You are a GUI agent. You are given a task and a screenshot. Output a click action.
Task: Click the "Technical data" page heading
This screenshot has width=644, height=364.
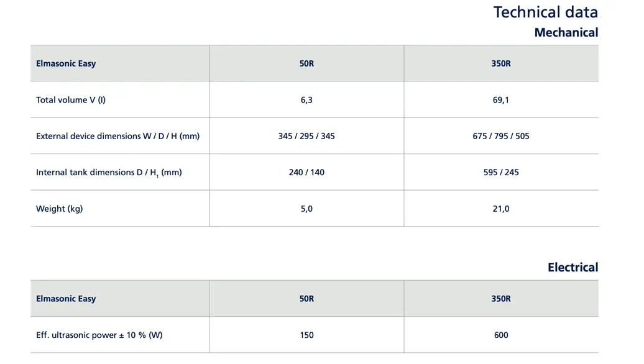point(545,12)
